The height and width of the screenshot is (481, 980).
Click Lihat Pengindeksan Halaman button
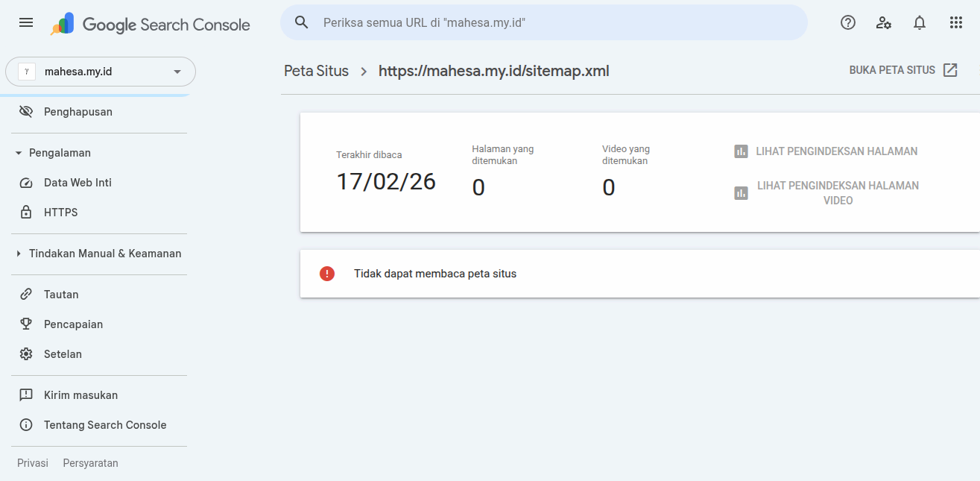pos(826,151)
